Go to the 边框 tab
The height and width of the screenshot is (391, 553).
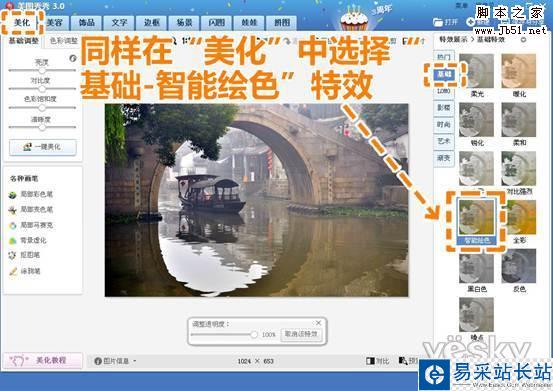pyautogui.click(x=152, y=23)
